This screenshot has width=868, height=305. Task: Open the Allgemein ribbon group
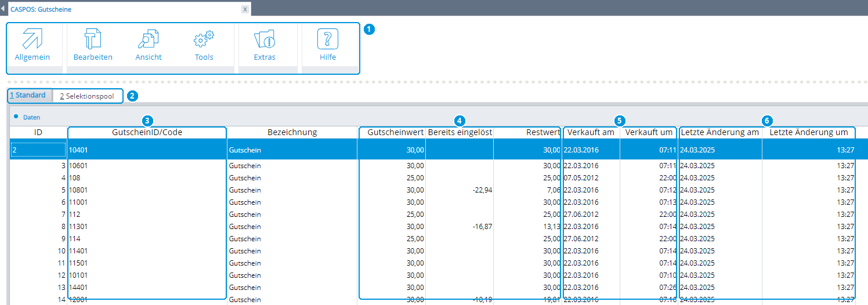click(x=32, y=46)
